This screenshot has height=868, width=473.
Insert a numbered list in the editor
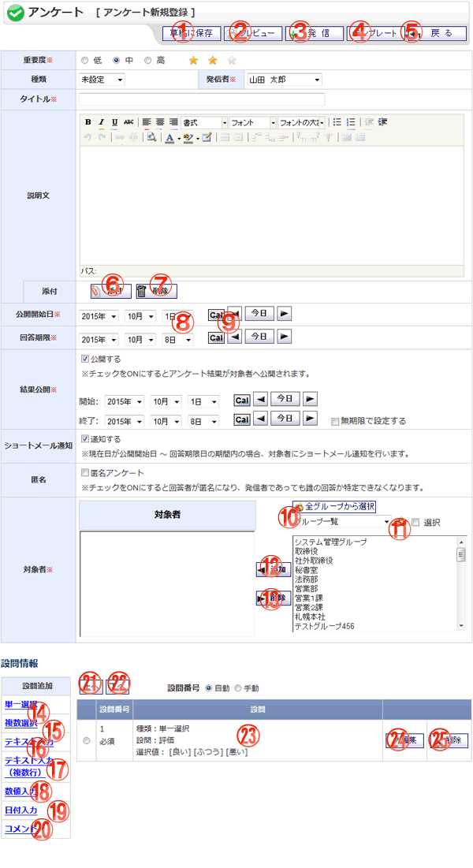(x=351, y=122)
